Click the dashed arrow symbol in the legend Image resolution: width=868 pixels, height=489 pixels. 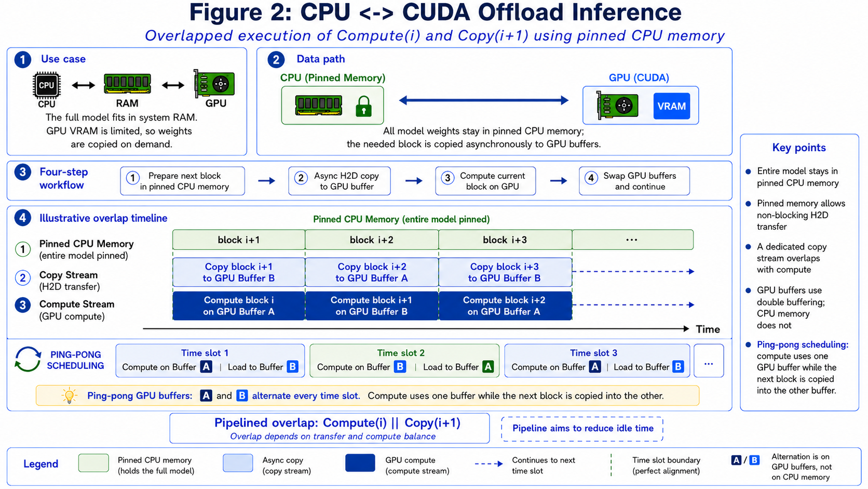[x=489, y=464]
